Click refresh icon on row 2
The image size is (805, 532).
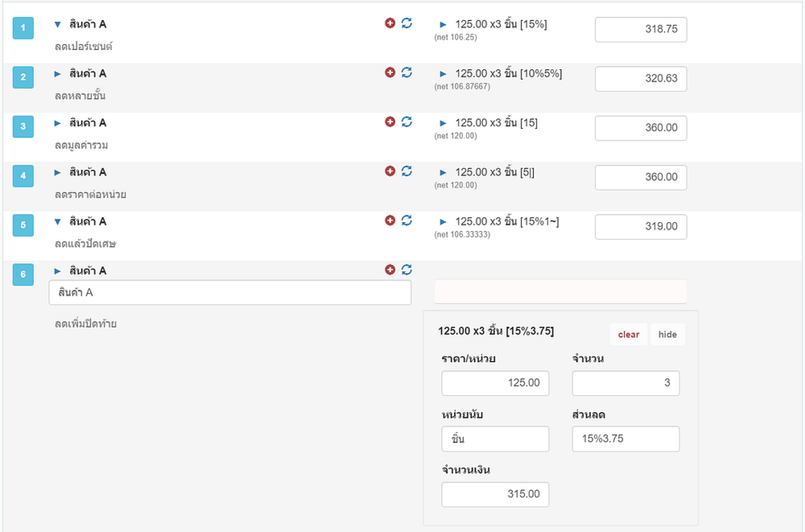407,73
